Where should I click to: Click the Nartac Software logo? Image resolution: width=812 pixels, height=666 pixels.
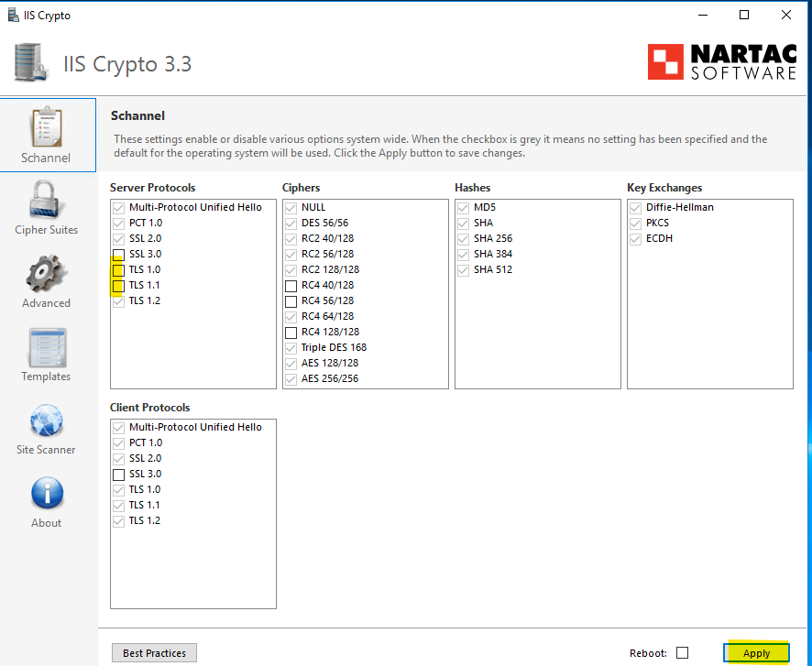coord(722,62)
